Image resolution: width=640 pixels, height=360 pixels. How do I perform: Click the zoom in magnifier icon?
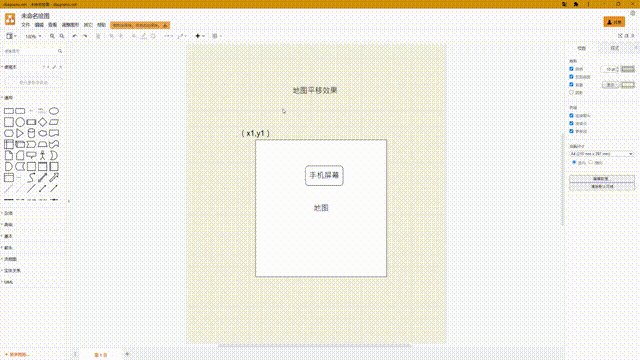coord(52,36)
